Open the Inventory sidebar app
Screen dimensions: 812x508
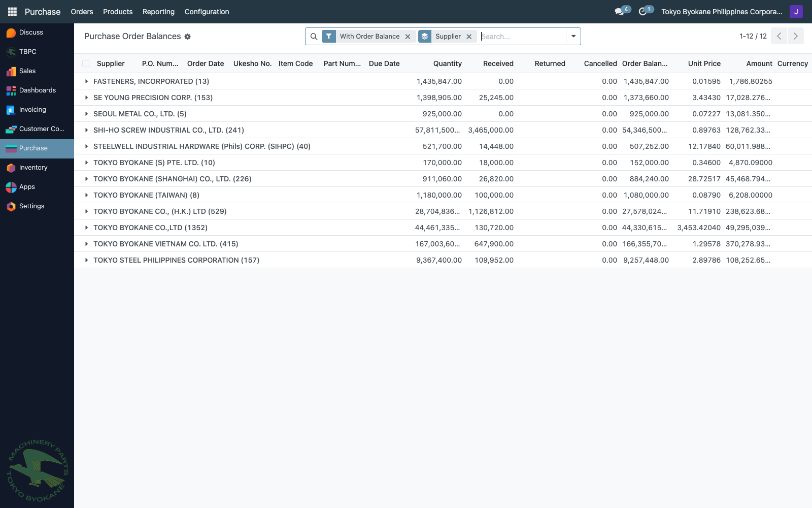(37, 168)
